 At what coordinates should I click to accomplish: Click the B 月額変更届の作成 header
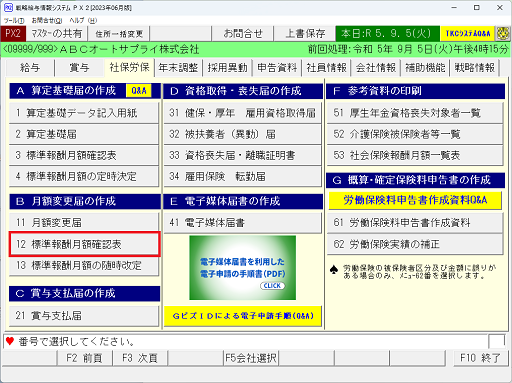[x=85, y=201]
